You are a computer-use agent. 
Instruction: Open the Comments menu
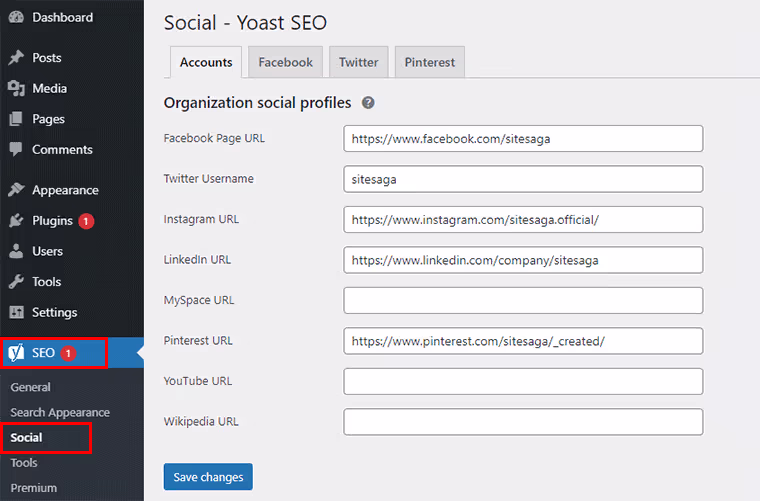coord(63,149)
